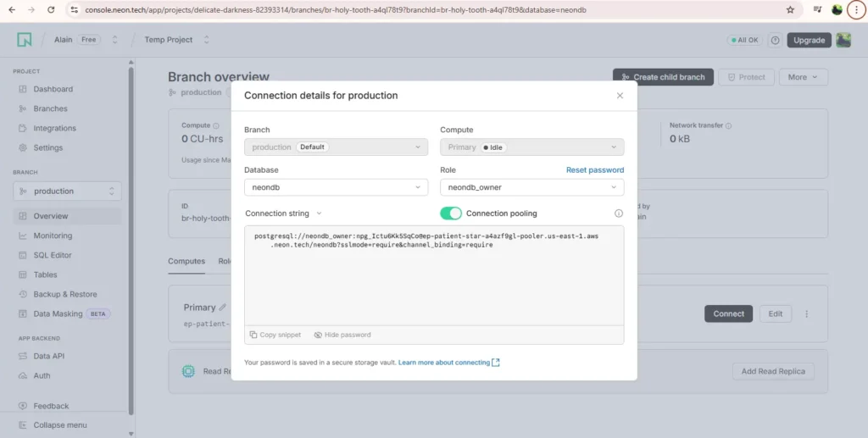This screenshot has height=438, width=868.
Task: Reload the browser page
Action: [x=51, y=10]
